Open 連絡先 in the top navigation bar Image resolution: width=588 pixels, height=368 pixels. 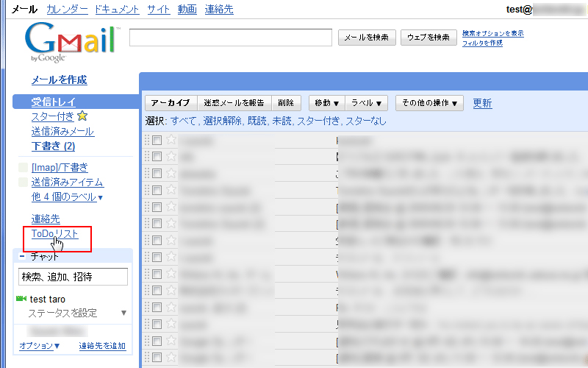[219, 10]
